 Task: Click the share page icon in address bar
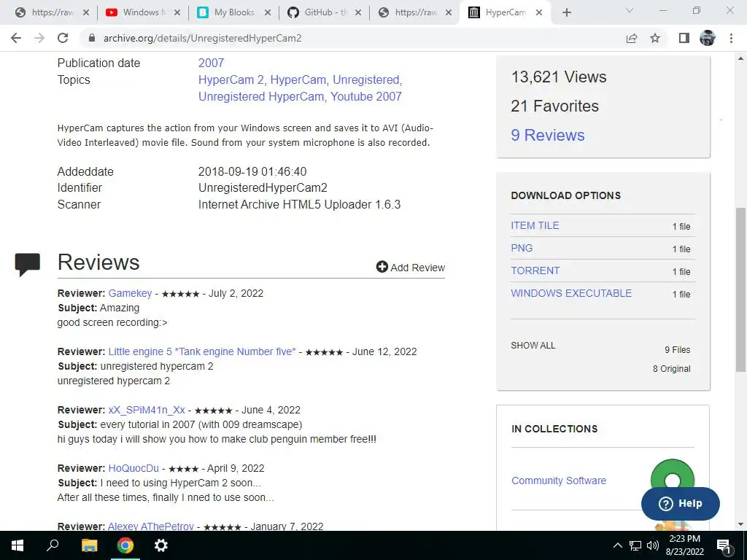[632, 38]
